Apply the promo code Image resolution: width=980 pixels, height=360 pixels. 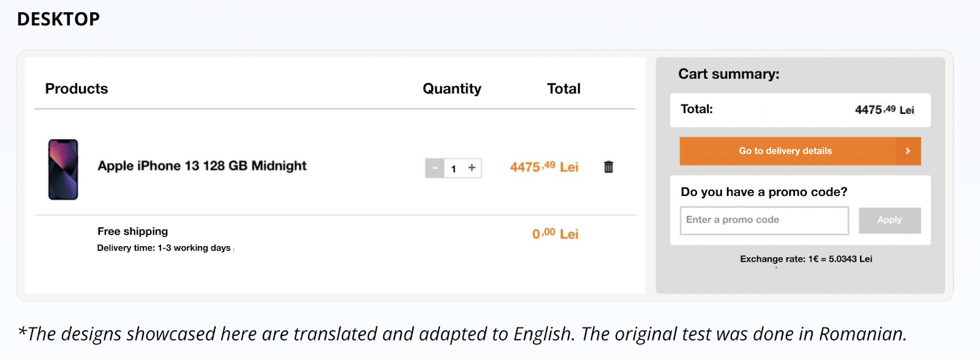pyautogui.click(x=889, y=220)
